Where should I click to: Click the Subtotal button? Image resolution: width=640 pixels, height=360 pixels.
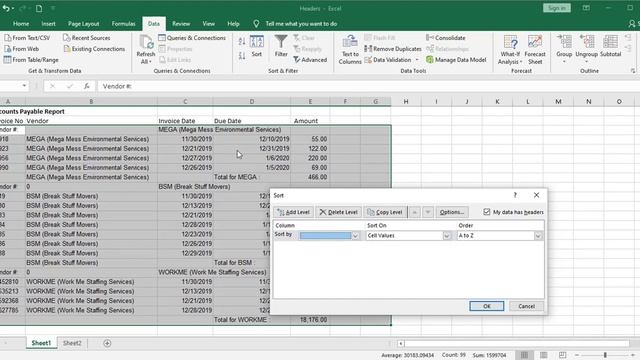(x=611, y=46)
